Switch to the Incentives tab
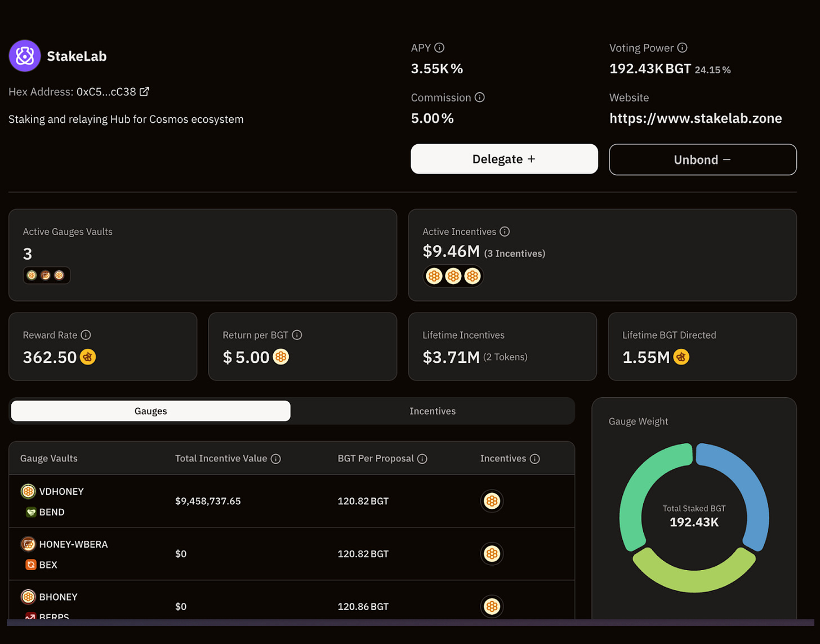 (433, 411)
